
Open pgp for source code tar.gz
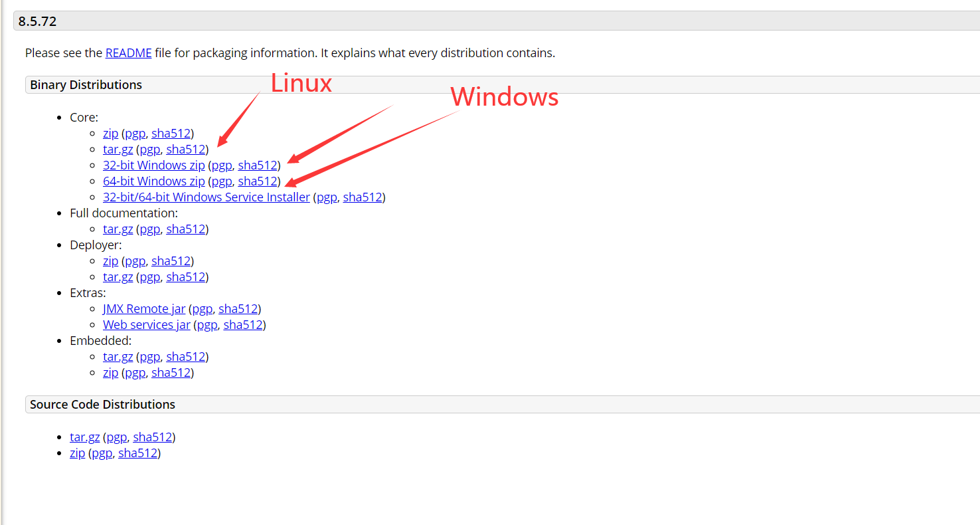pyautogui.click(x=116, y=437)
